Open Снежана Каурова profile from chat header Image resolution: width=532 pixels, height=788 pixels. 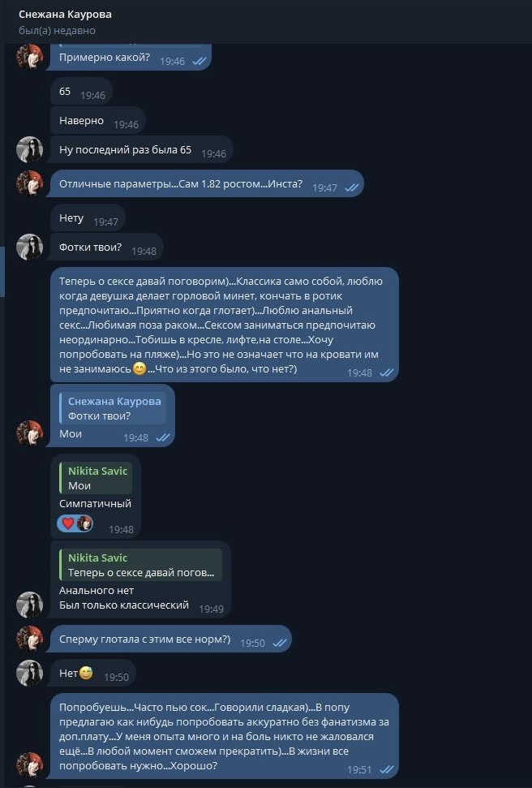coord(65,15)
